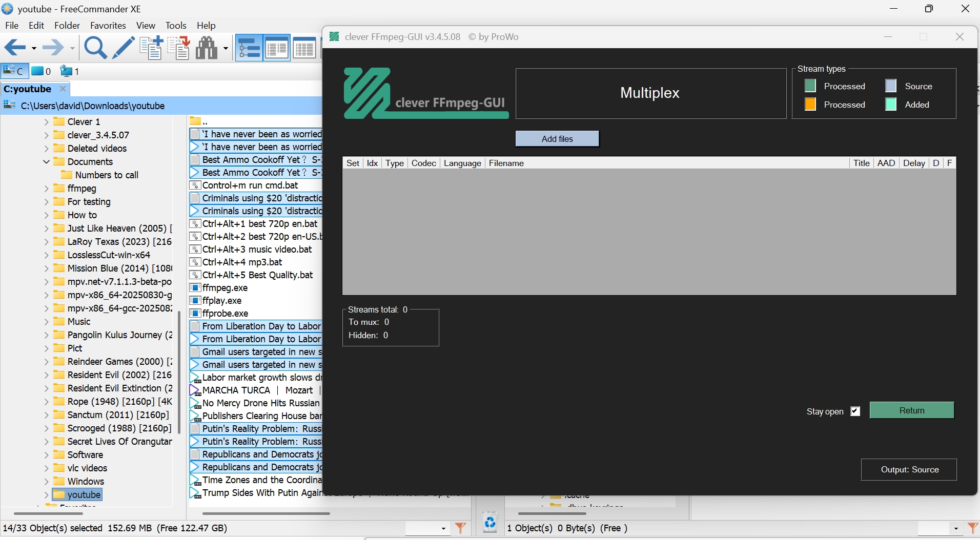Click the orange Processed color swatch
The height and width of the screenshot is (540, 980).
point(810,105)
